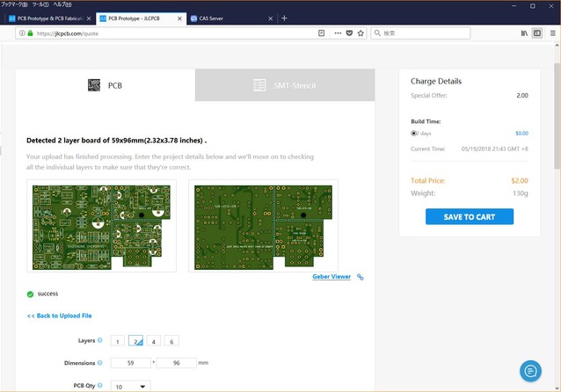Click the site info icon in address bar
Viewport: 561px width, 392px height.
point(22,33)
